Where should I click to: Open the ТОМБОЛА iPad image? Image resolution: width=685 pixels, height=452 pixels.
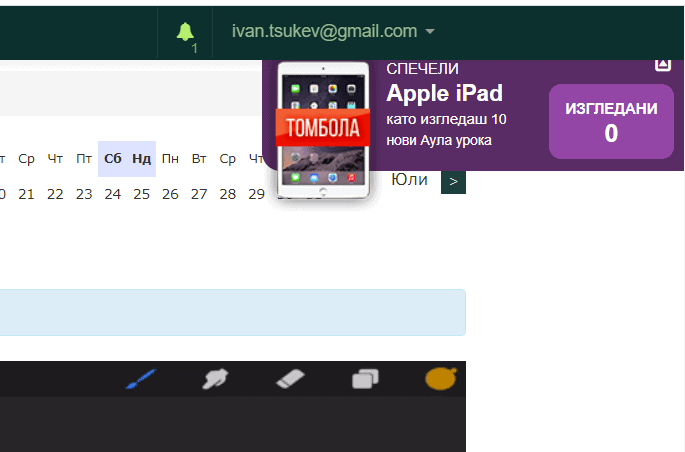click(x=323, y=129)
